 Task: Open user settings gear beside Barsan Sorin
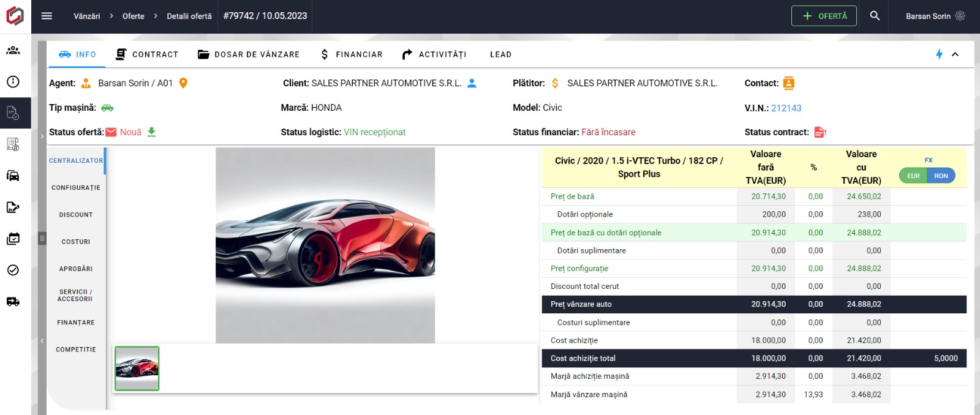[960, 16]
